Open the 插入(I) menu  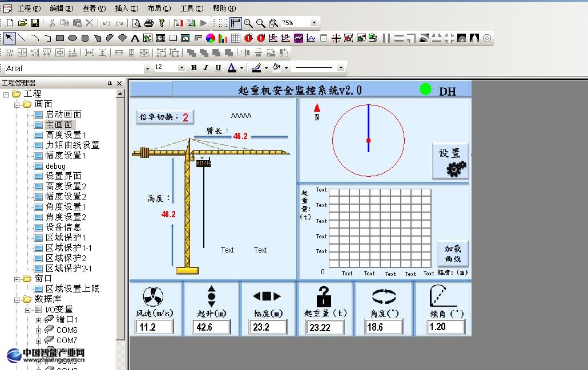[x=126, y=9]
